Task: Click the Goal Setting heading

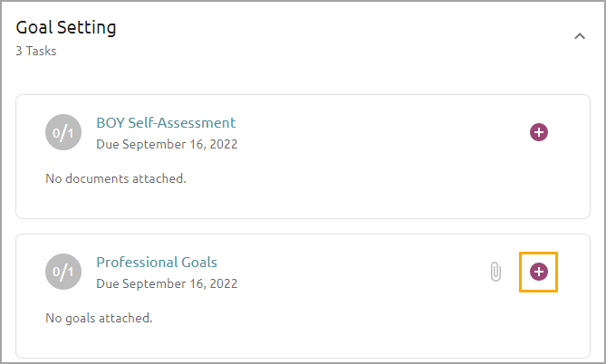Action: pyautogui.click(x=66, y=28)
